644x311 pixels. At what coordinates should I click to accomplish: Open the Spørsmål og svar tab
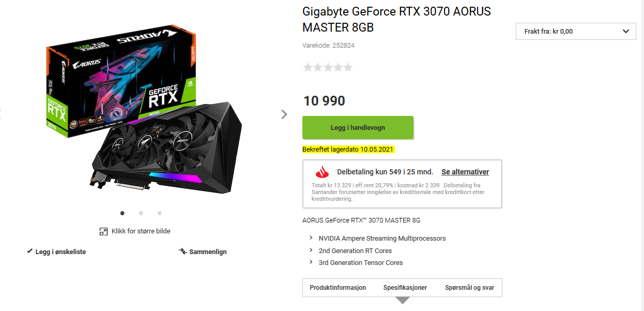469,288
